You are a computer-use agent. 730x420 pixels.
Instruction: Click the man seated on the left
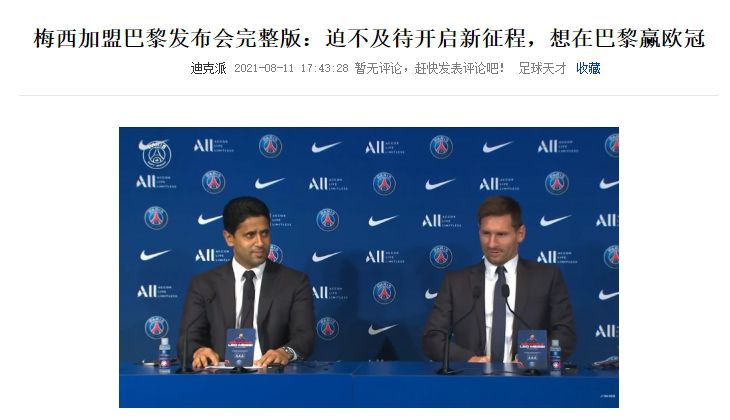247,284
